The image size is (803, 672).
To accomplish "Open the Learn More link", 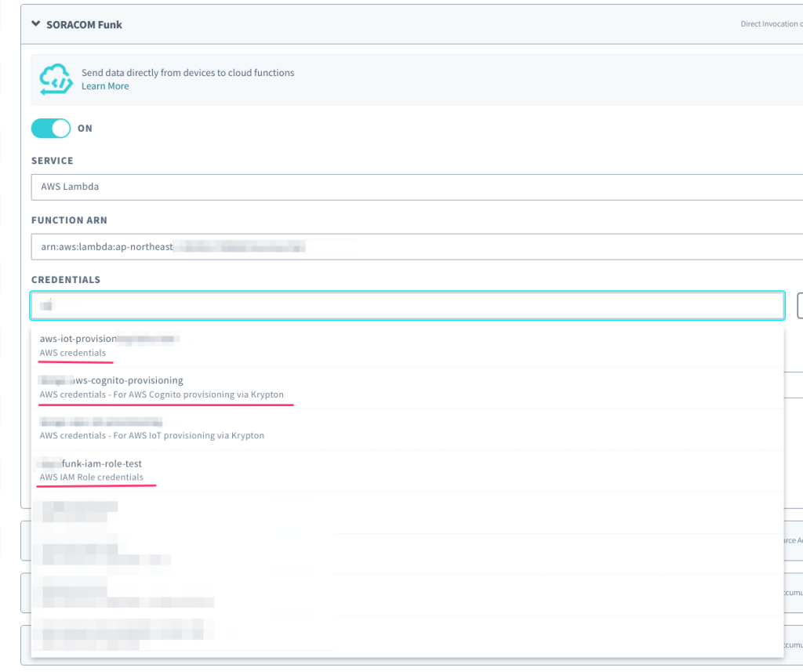I will tap(105, 86).
